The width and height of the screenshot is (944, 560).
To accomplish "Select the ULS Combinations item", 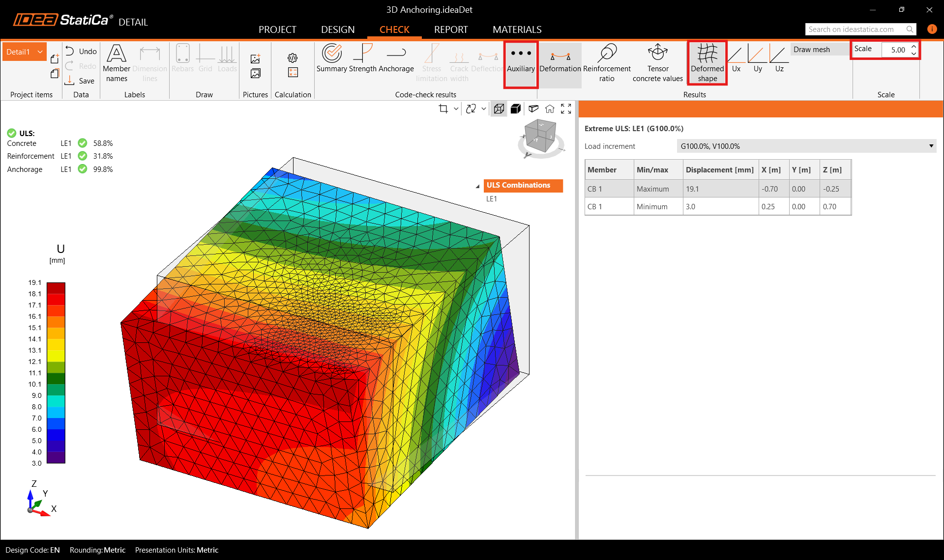I will click(x=523, y=185).
